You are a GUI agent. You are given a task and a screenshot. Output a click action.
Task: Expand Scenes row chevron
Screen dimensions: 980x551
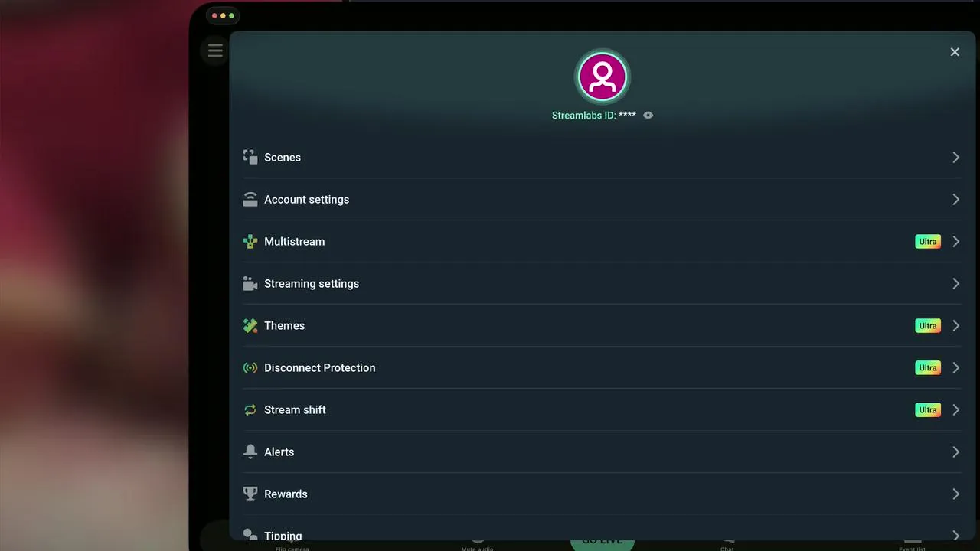955,157
